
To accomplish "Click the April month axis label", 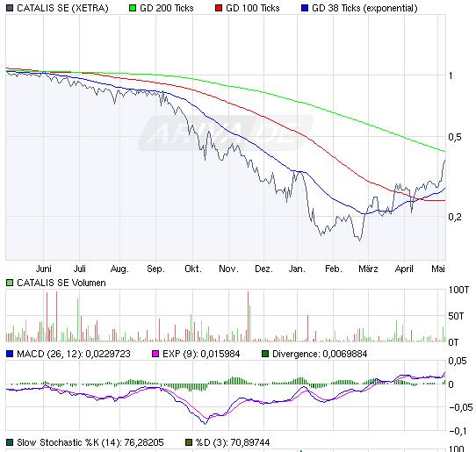I will click(x=404, y=269).
